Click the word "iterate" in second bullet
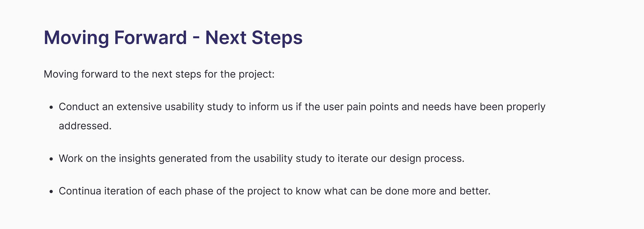 pos(353,158)
